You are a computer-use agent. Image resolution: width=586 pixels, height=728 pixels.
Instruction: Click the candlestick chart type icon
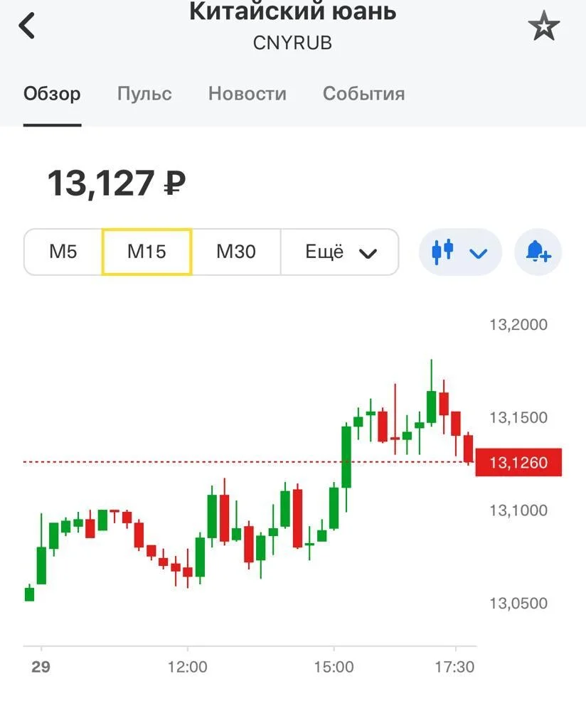[442, 252]
